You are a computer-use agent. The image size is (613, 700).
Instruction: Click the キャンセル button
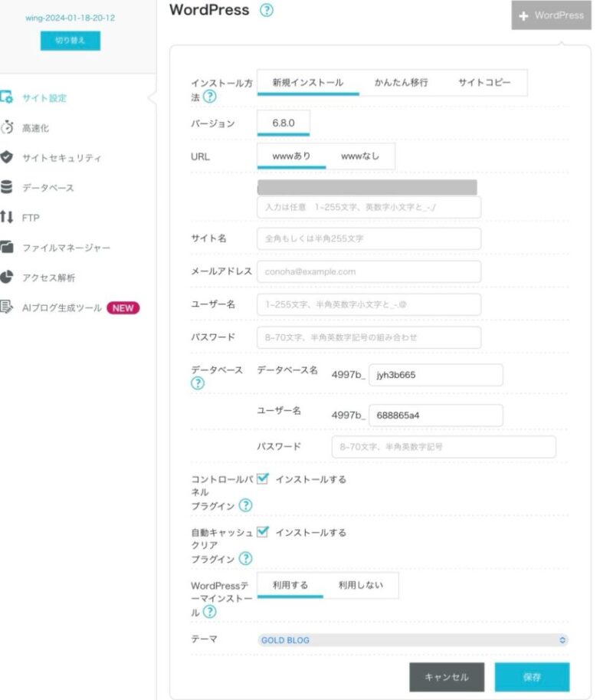[447, 677]
